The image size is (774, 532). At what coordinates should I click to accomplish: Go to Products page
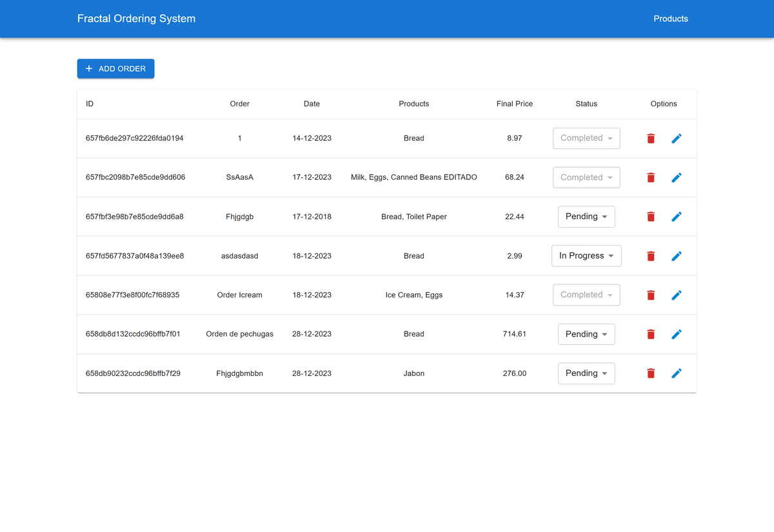pos(671,19)
